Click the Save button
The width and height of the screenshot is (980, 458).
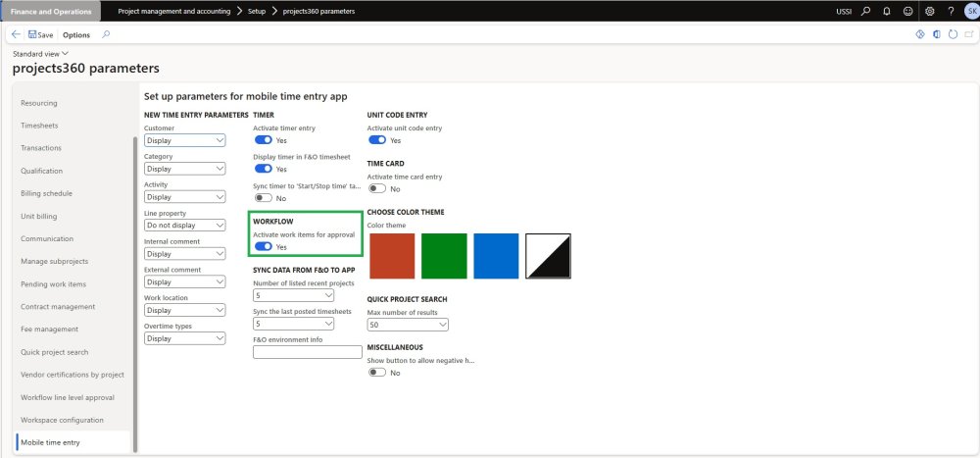click(x=40, y=35)
